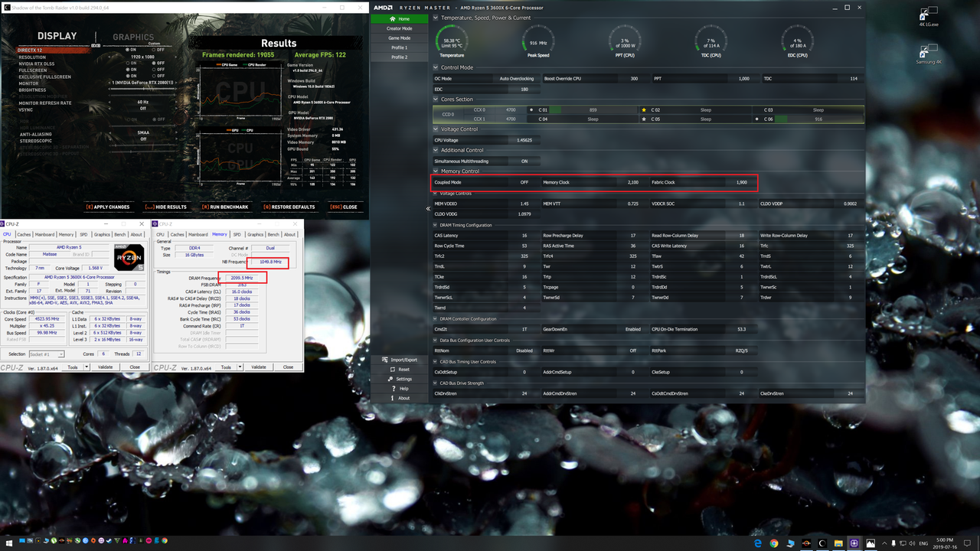Image resolution: width=980 pixels, height=551 pixels.
Task: Open Help in Ryzen Master sidebar
Action: 399,389
